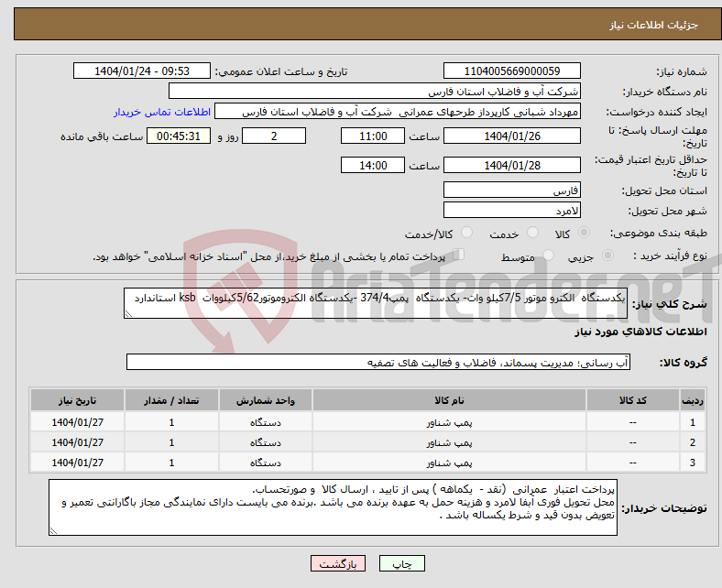
Task: Click the توضیحات خریدار label
Action: click(664, 508)
